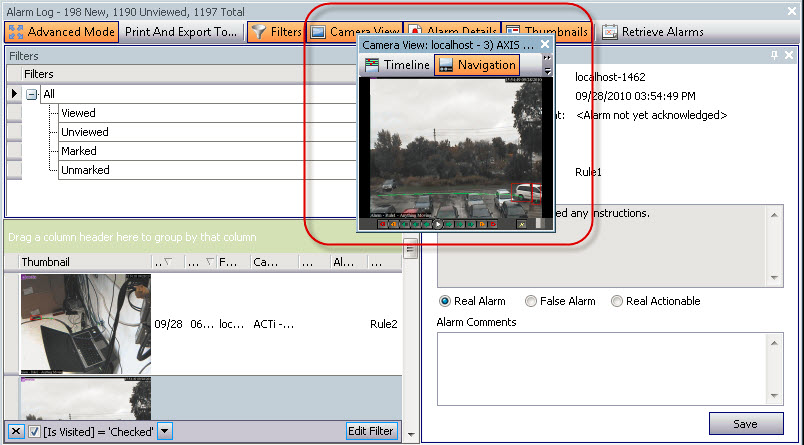Select the All filter row

click(197, 94)
